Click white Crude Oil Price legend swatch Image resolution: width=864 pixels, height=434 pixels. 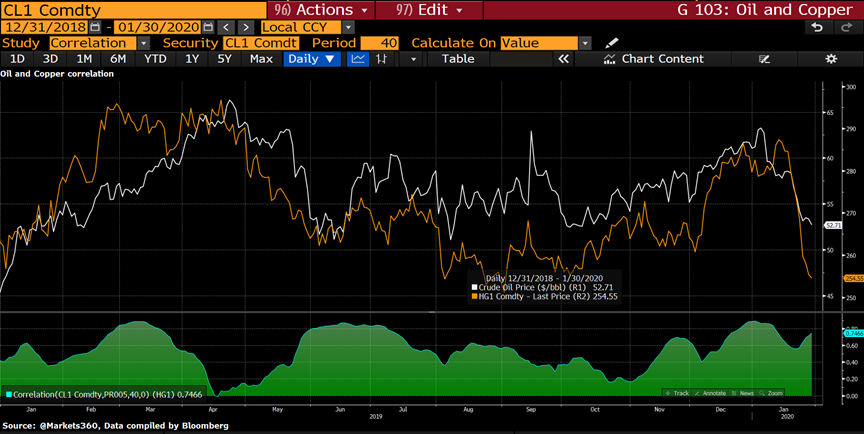click(474, 287)
